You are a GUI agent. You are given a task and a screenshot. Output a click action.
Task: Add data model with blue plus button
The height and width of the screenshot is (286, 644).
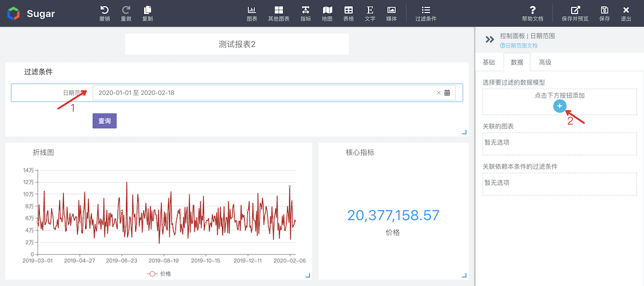(559, 106)
